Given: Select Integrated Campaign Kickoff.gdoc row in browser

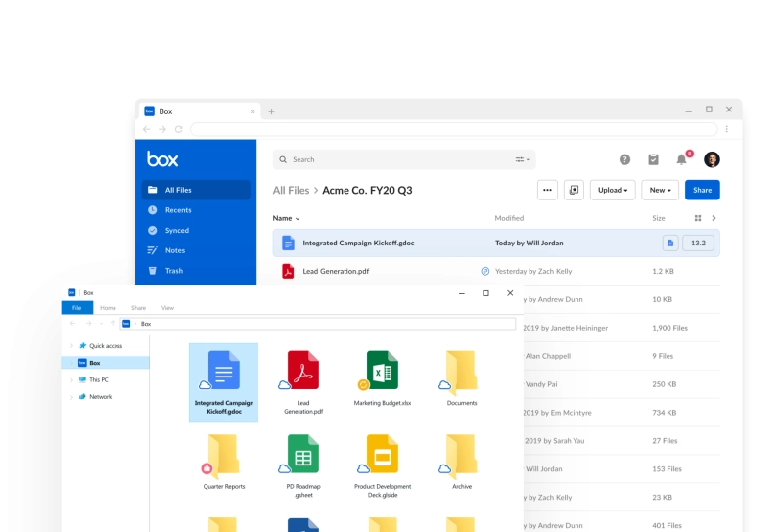Looking at the screenshot, I should click(x=496, y=244).
